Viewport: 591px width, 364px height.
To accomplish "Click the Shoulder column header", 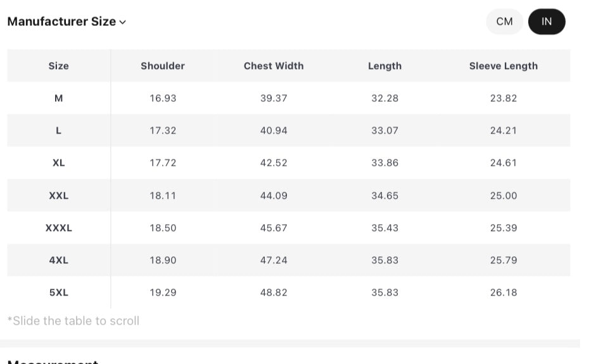I will [163, 66].
